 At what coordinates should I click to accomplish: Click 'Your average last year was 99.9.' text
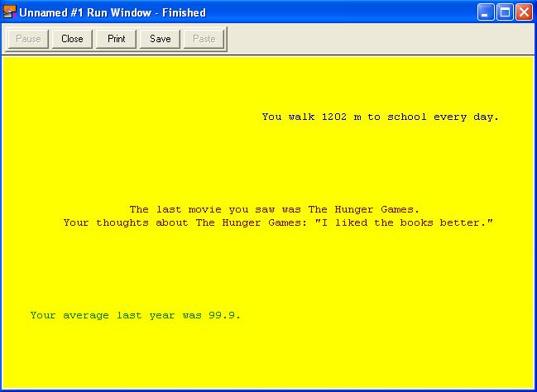coord(136,315)
